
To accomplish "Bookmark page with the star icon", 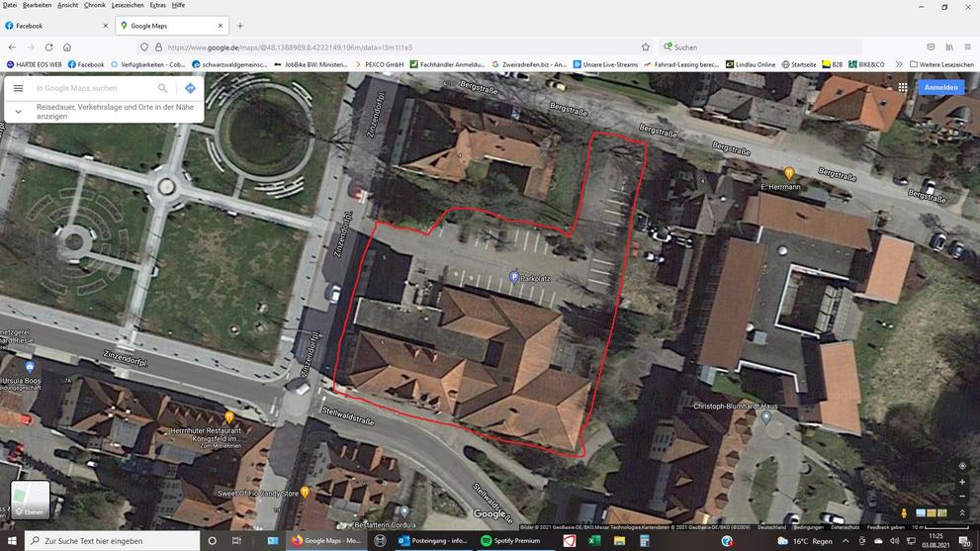I will [x=646, y=46].
